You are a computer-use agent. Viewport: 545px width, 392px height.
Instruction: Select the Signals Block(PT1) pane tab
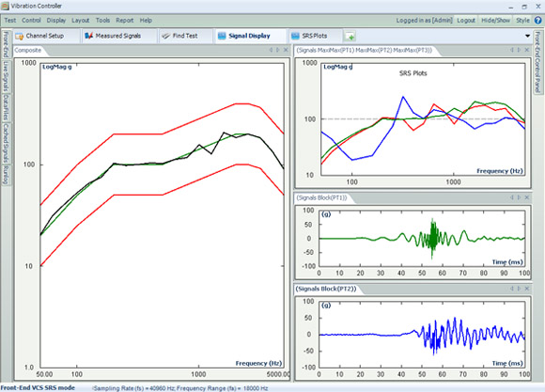(321, 198)
